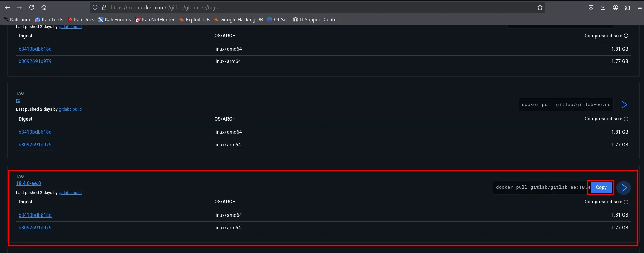The image size is (644, 253).
Task: Open the Kali Docs bookmark
Action: click(81, 20)
